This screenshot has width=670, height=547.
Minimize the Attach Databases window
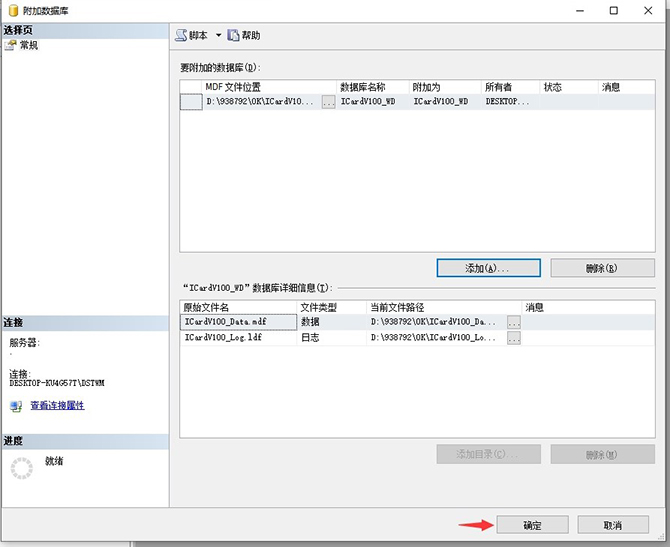[580, 11]
